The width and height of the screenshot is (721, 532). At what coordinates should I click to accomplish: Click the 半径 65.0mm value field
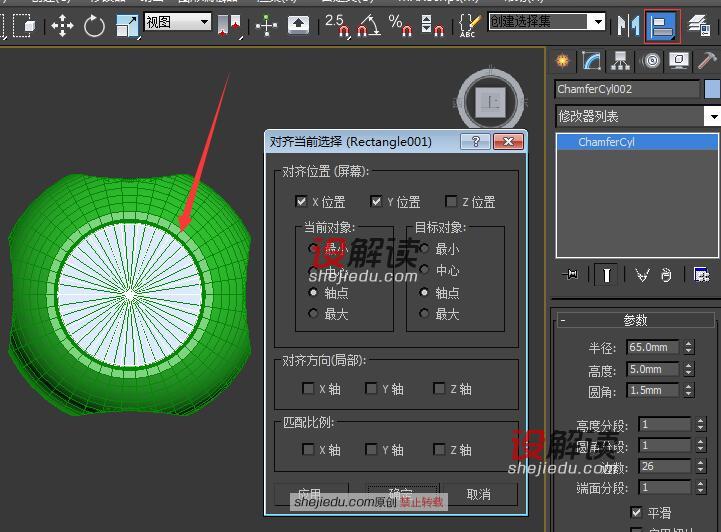[x=652, y=347]
